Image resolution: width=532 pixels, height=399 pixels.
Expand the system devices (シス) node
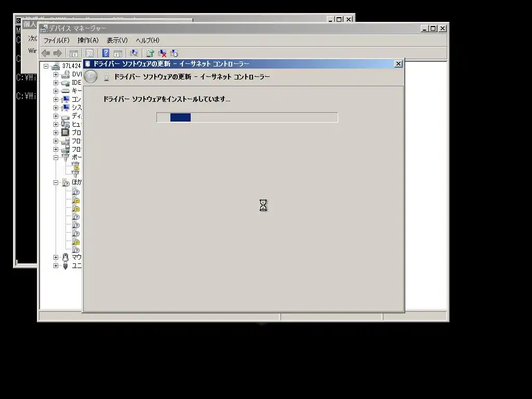pyautogui.click(x=56, y=108)
